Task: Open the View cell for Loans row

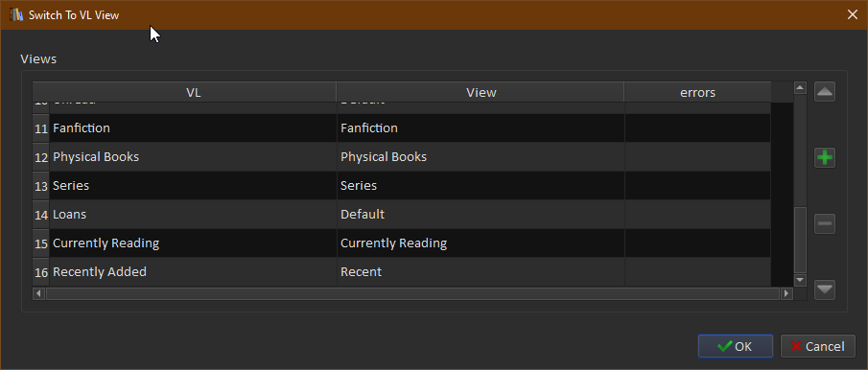Action: click(x=481, y=215)
